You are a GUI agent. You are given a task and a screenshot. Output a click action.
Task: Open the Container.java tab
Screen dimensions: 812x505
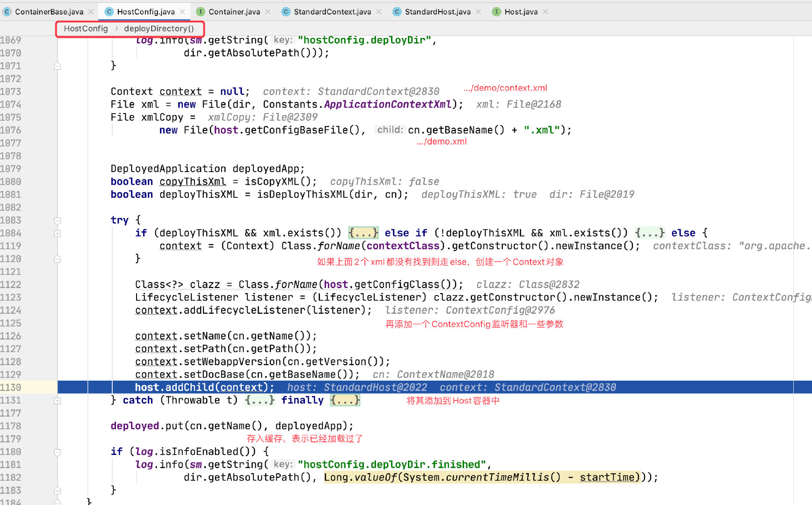[234, 12]
